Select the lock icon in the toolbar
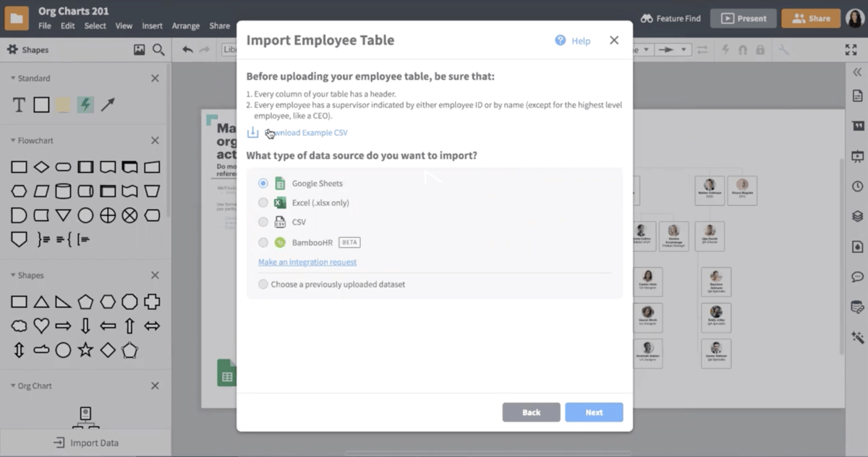The width and height of the screenshot is (868, 457). click(760, 51)
